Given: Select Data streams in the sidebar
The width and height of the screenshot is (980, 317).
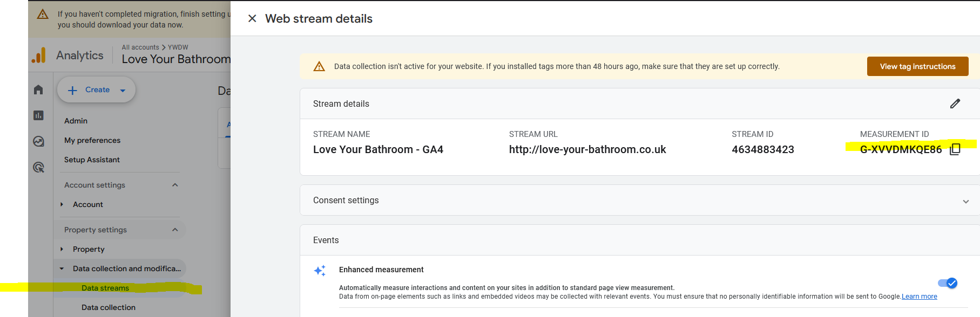Looking at the screenshot, I should (x=105, y=288).
